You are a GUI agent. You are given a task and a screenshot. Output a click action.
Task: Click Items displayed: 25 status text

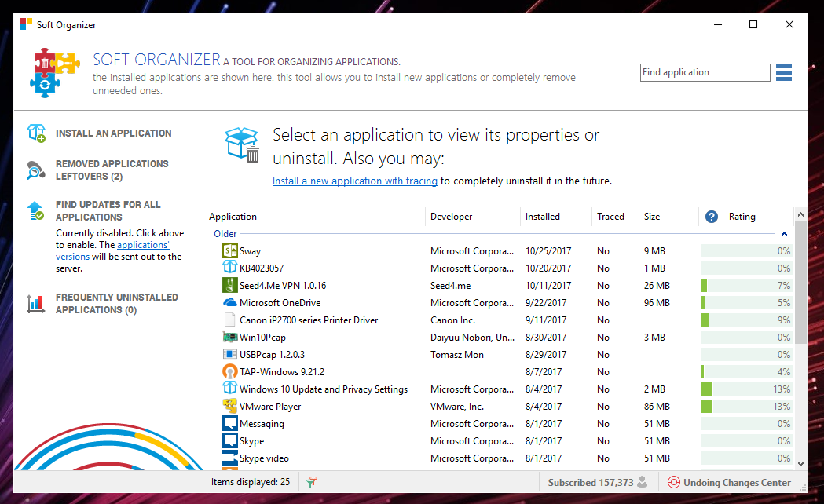click(250, 482)
